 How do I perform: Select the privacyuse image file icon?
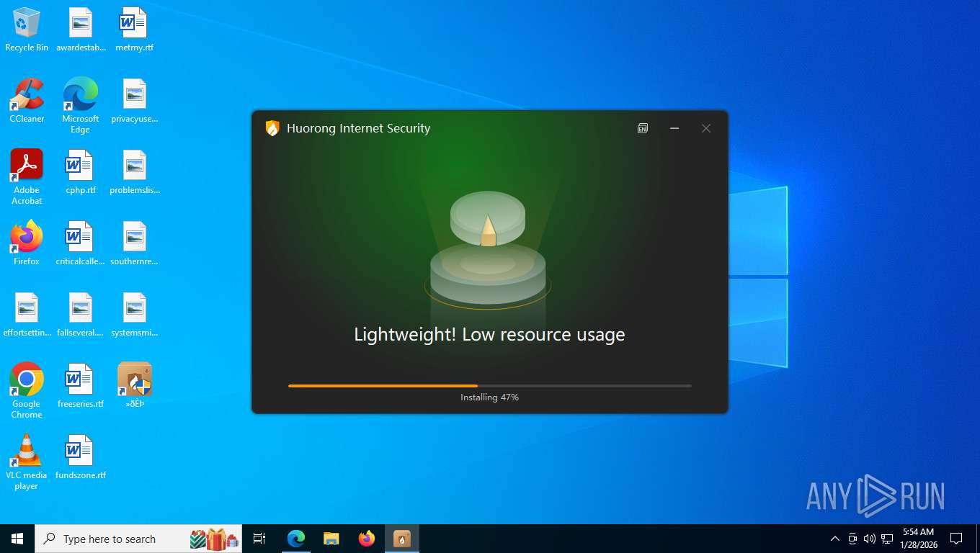[x=135, y=101]
